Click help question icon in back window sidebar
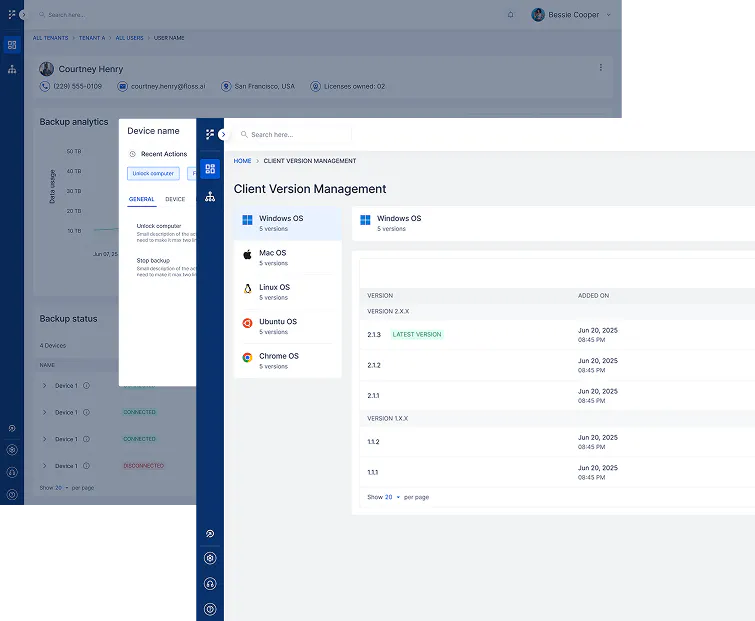 click(12, 494)
